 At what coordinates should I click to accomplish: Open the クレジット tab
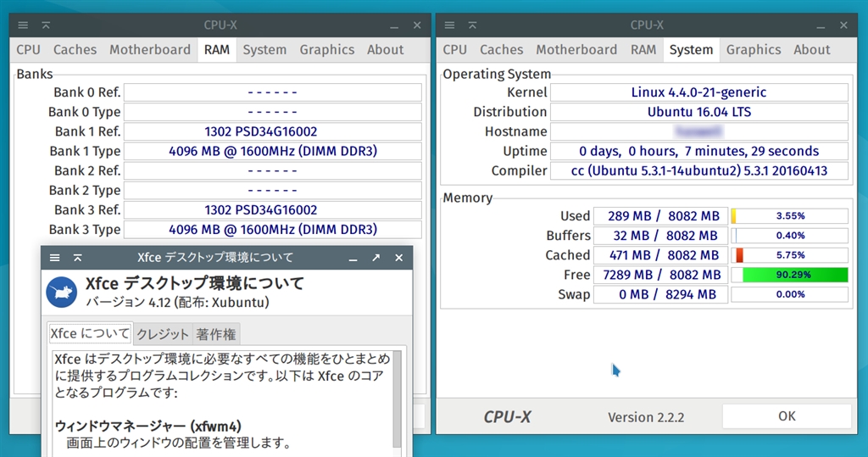[x=163, y=334]
